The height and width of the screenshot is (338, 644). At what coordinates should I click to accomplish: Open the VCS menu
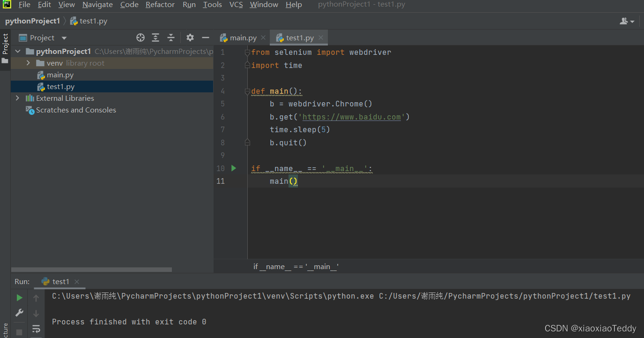tap(236, 5)
